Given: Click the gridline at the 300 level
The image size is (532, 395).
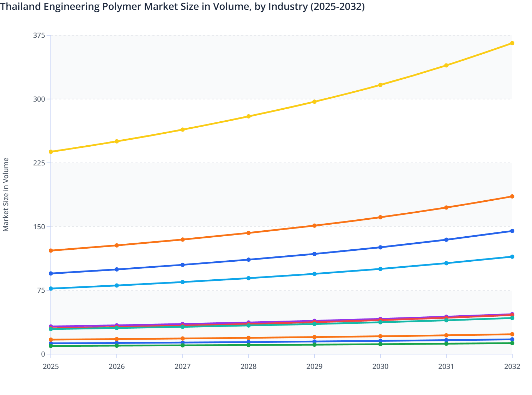Looking at the screenshot, I should (247, 98).
